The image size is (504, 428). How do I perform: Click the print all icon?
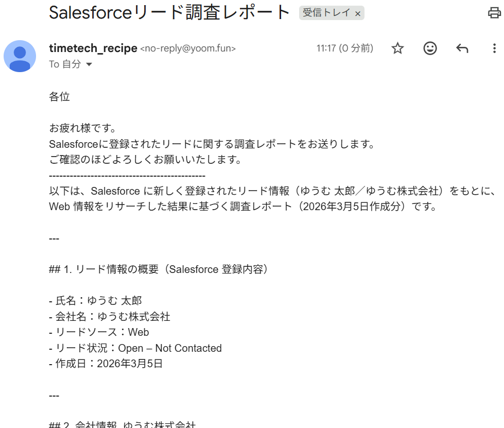(494, 13)
